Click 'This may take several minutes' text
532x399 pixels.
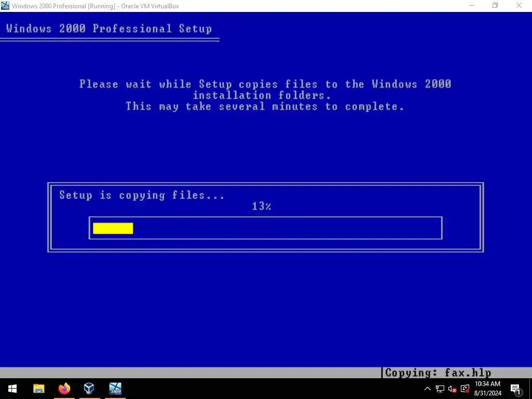click(x=221, y=107)
